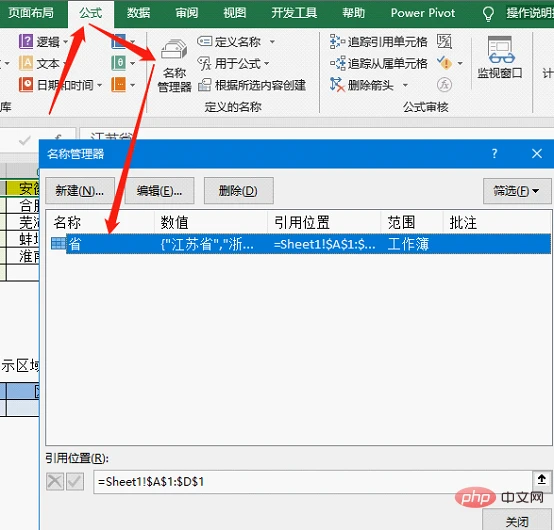Expand the Logical (逻辑) dropdown arrow

click(65, 42)
